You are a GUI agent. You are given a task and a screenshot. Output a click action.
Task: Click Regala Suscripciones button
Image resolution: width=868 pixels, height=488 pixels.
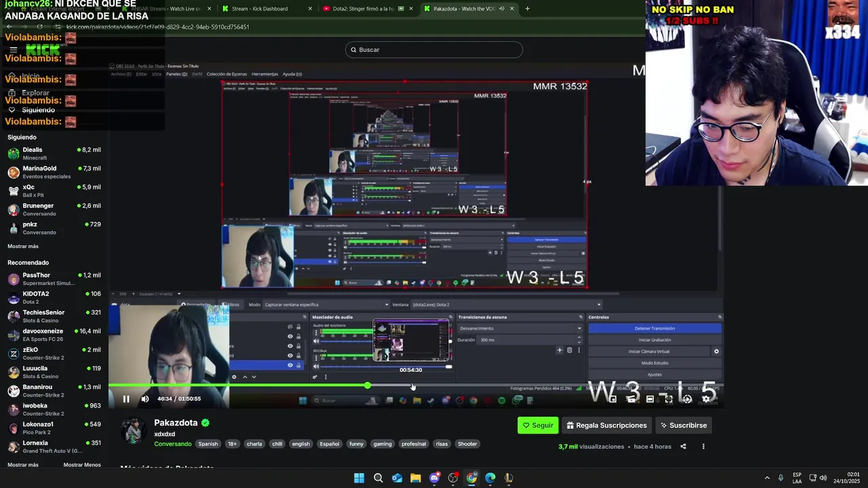(x=606, y=426)
